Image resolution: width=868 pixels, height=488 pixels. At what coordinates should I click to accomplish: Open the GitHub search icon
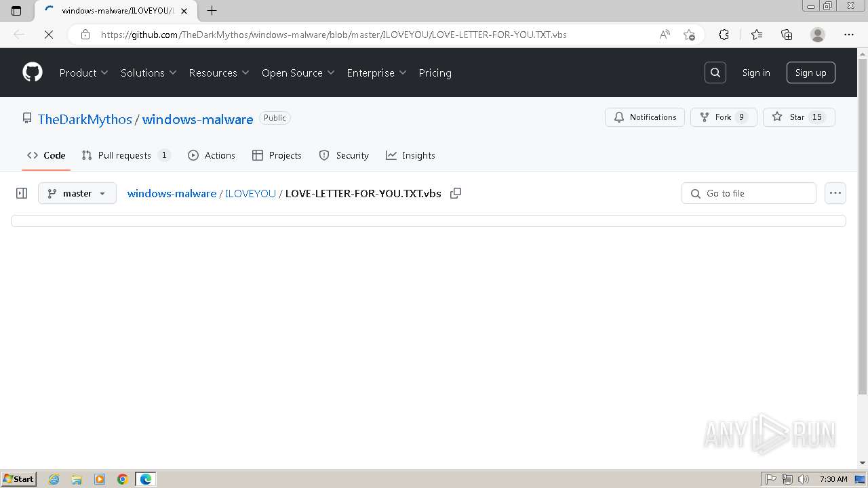[715, 73]
